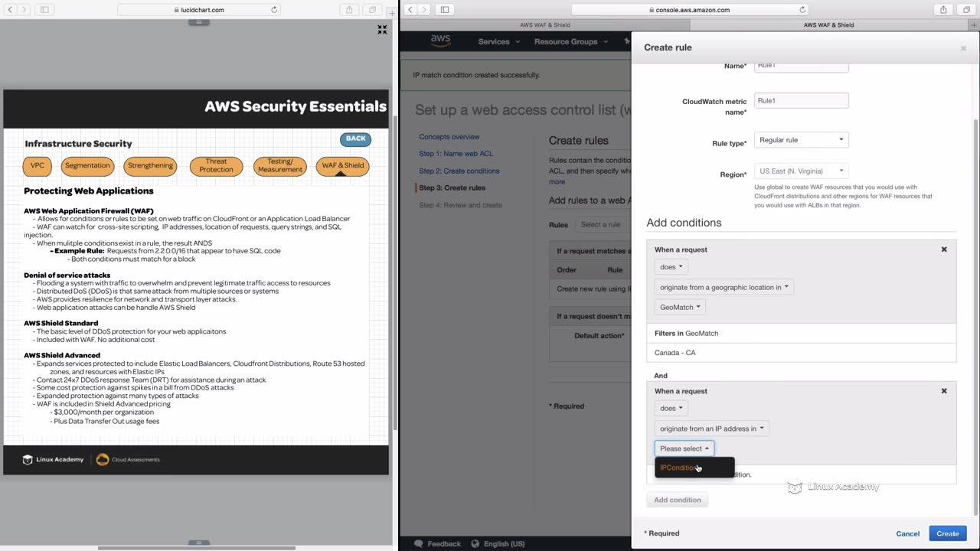Focus the CloudWatch metric name field
This screenshot has width=980, height=551.
point(801,100)
